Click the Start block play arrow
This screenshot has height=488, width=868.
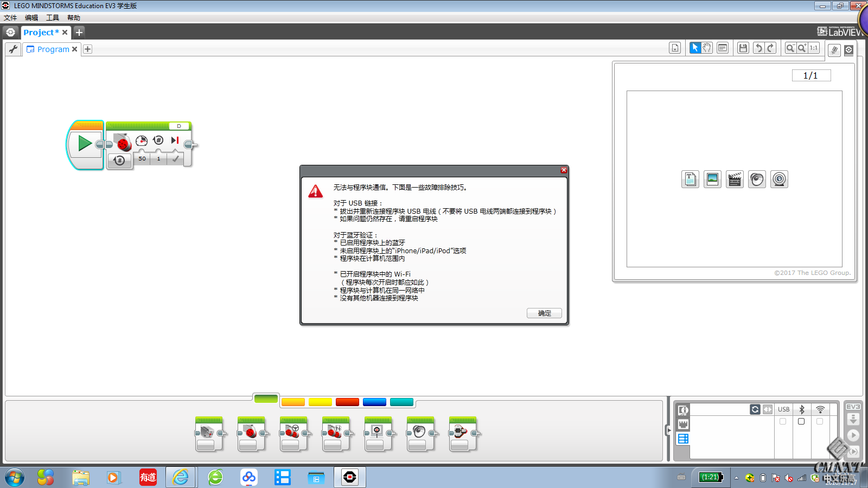85,143
